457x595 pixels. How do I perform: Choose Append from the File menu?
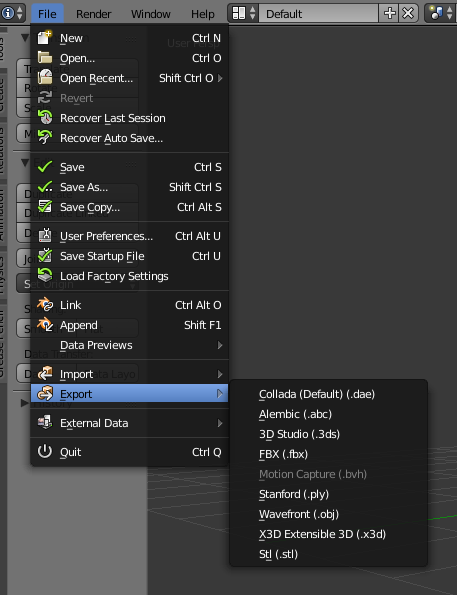coord(129,325)
